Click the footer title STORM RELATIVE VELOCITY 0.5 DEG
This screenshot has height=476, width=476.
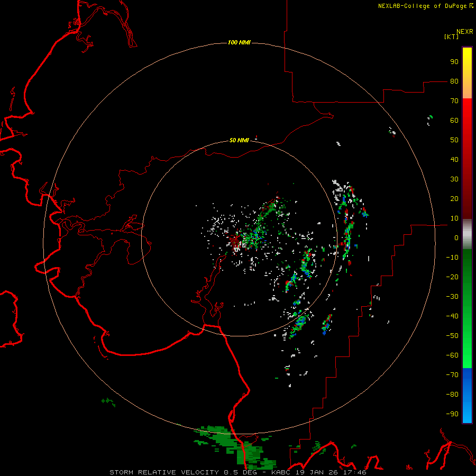[183, 472]
